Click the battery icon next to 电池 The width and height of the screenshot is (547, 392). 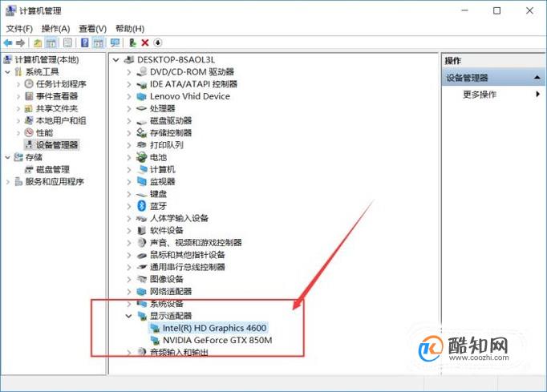coord(141,157)
